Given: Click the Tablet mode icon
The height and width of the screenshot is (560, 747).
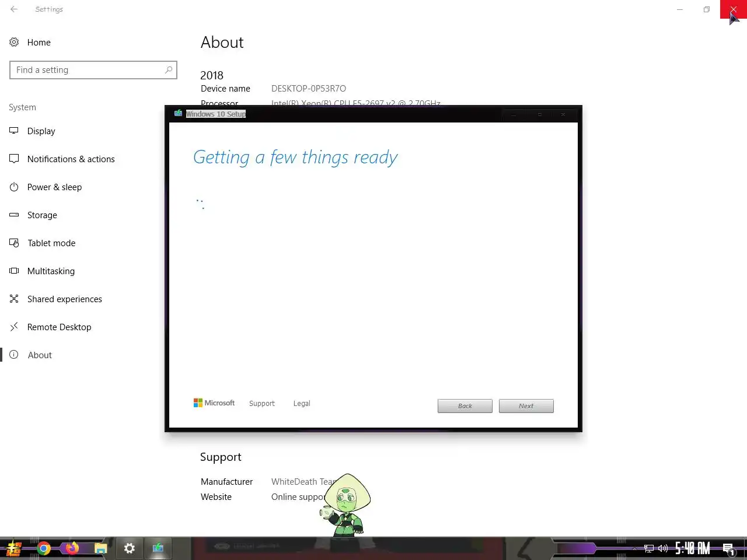Looking at the screenshot, I should 14,243.
